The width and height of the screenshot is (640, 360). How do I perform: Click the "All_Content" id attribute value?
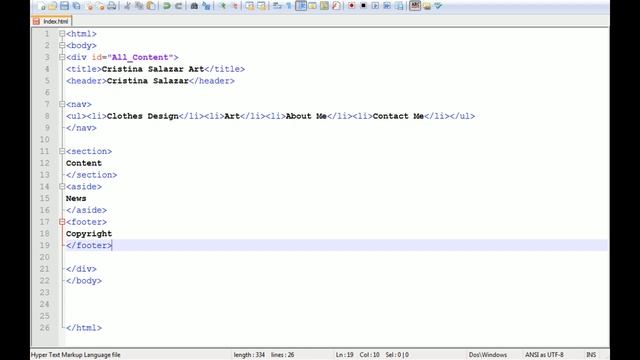[140, 58]
